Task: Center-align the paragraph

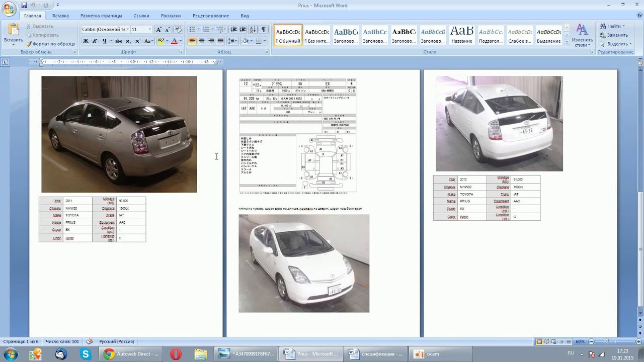Action: click(x=202, y=41)
